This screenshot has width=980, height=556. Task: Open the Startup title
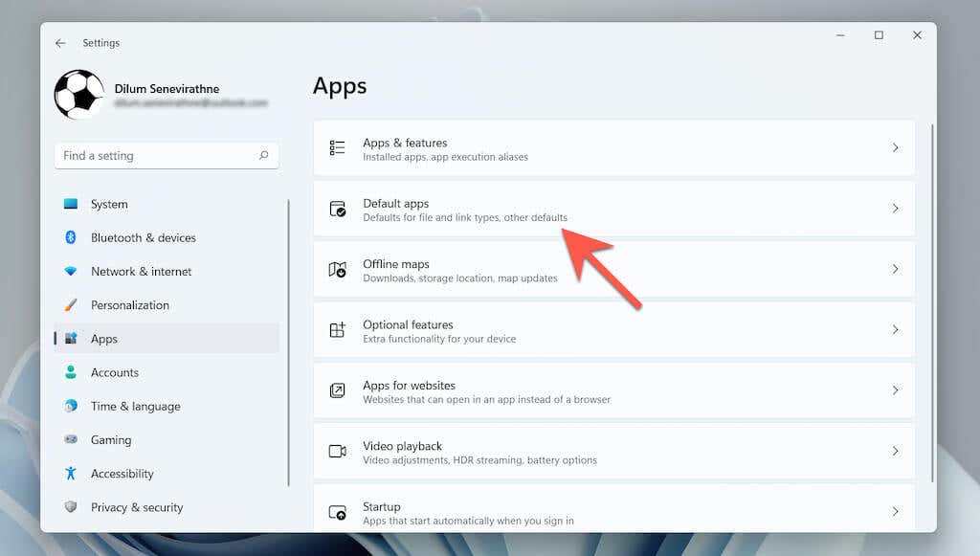381,506
